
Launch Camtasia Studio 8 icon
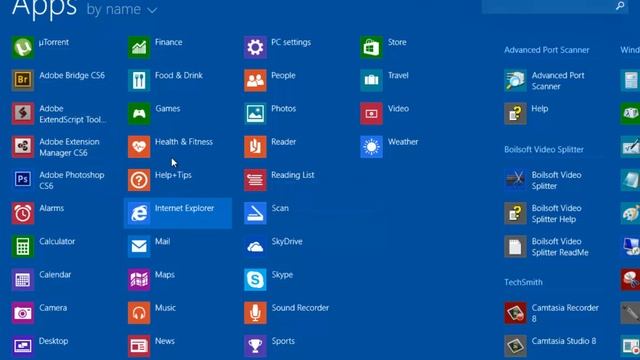click(515, 346)
